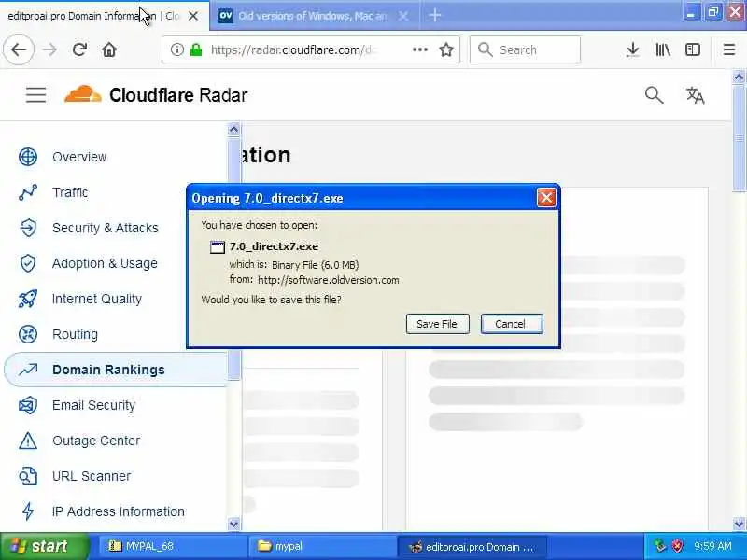This screenshot has height=560, width=747.
Task: Click the green padlock security icon
Action: [x=196, y=49]
